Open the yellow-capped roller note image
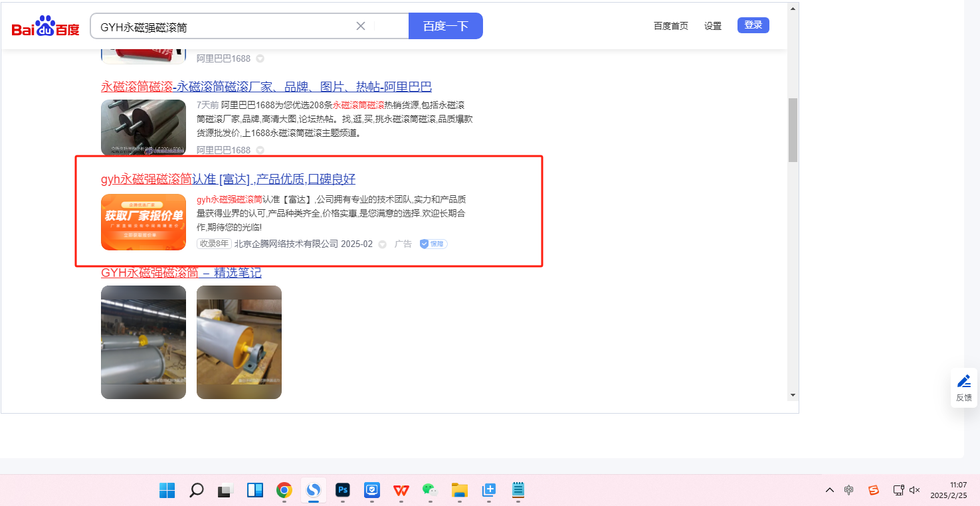 point(239,342)
